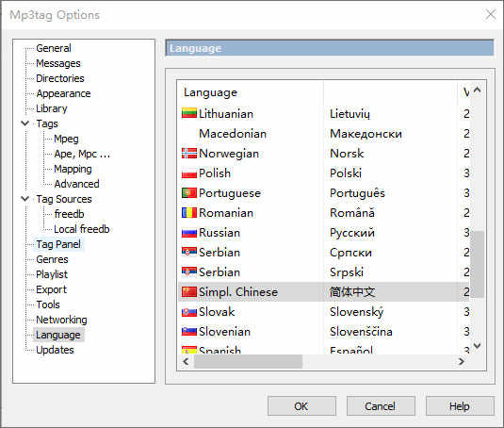Select Tag Panel in the tree
Viewport: 504px width, 428px height.
[58, 244]
